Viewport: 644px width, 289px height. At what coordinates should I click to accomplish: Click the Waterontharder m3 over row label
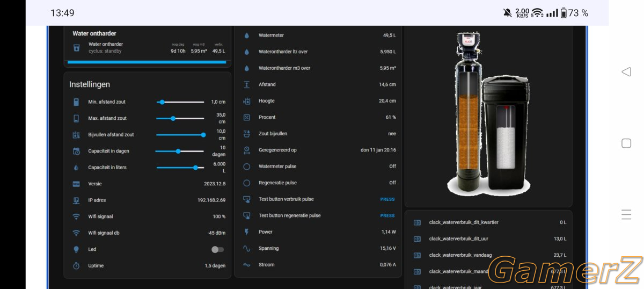coord(284,68)
